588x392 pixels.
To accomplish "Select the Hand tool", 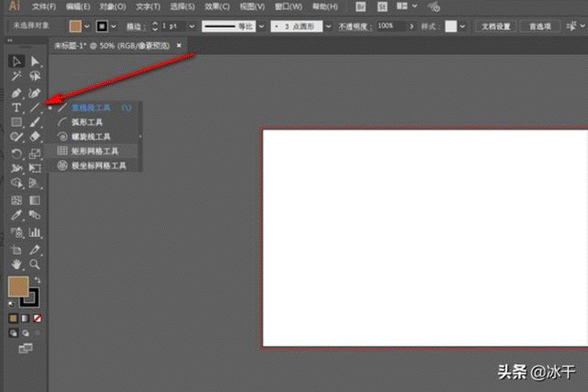I will coord(16,265).
